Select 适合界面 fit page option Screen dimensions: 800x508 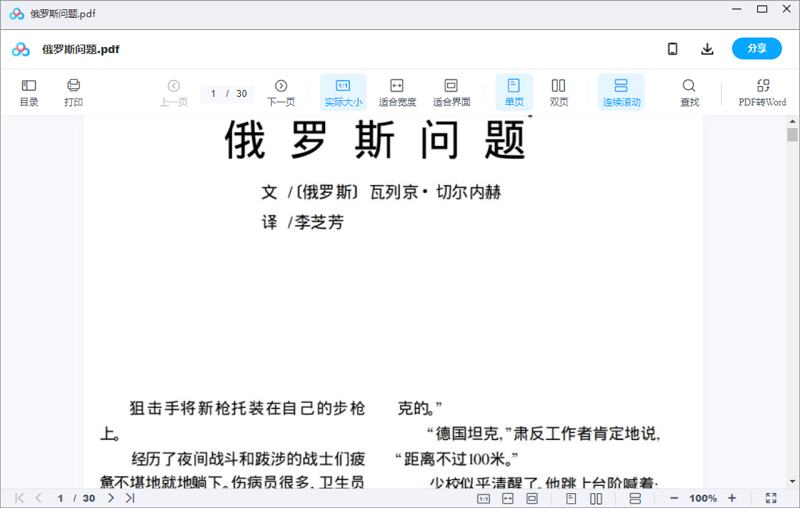coord(451,92)
